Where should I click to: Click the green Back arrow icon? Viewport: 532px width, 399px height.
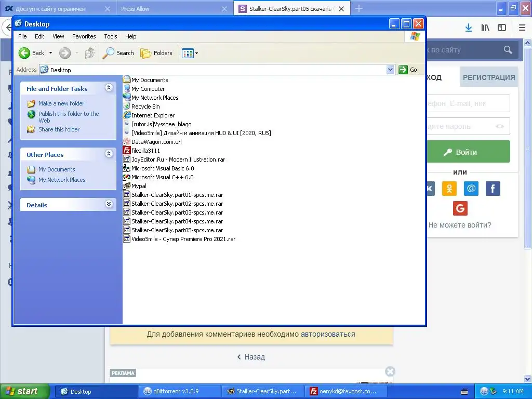[24, 53]
